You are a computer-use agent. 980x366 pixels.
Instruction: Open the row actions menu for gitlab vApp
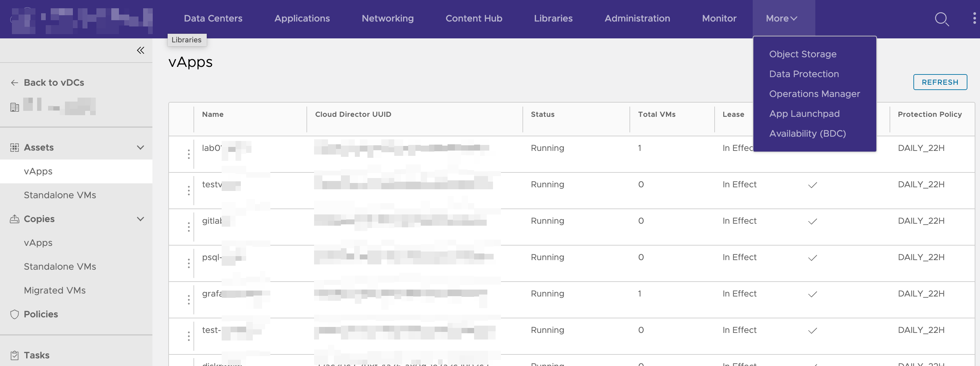coord(189,227)
